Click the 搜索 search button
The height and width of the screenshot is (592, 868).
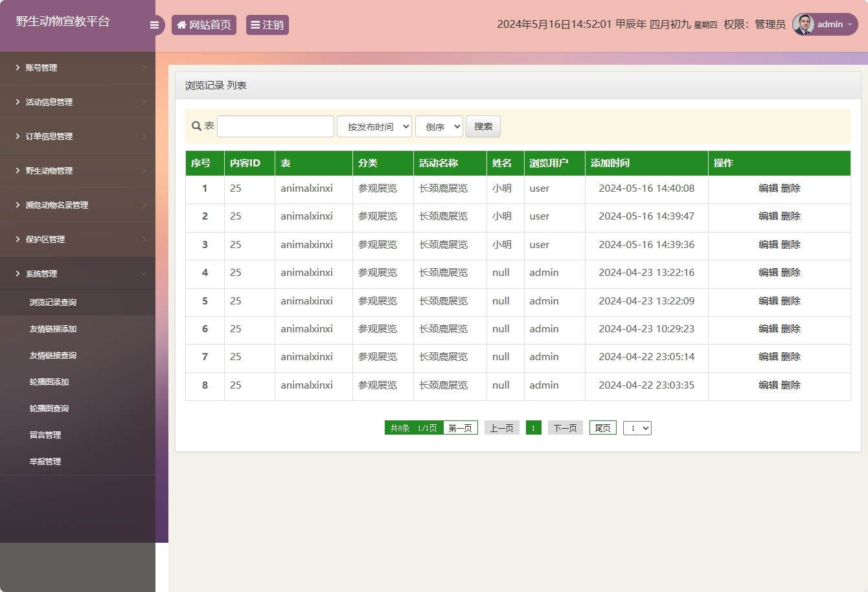click(x=483, y=126)
